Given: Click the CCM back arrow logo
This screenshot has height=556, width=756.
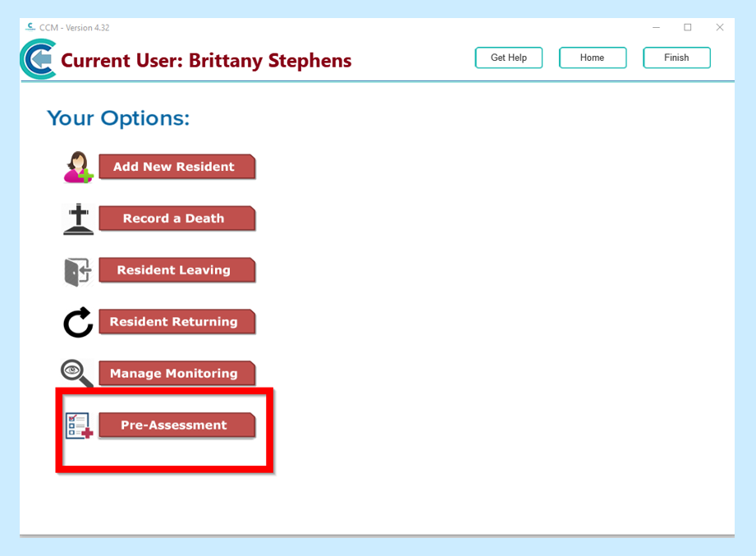Looking at the screenshot, I should (38, 60).
